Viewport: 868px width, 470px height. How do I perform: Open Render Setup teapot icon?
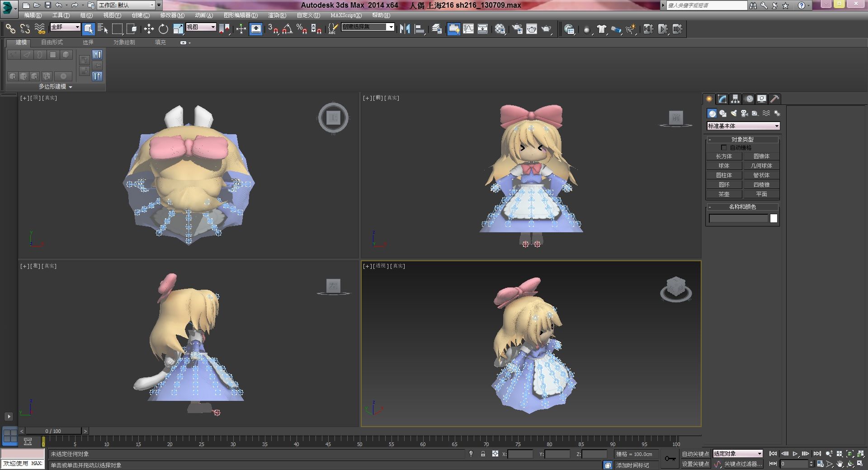(x=517, y=29)
